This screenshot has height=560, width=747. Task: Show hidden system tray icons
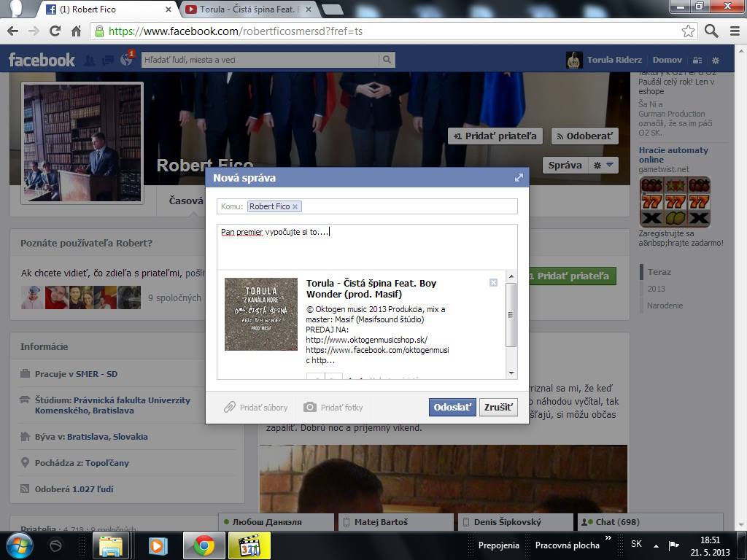(656, 545)
